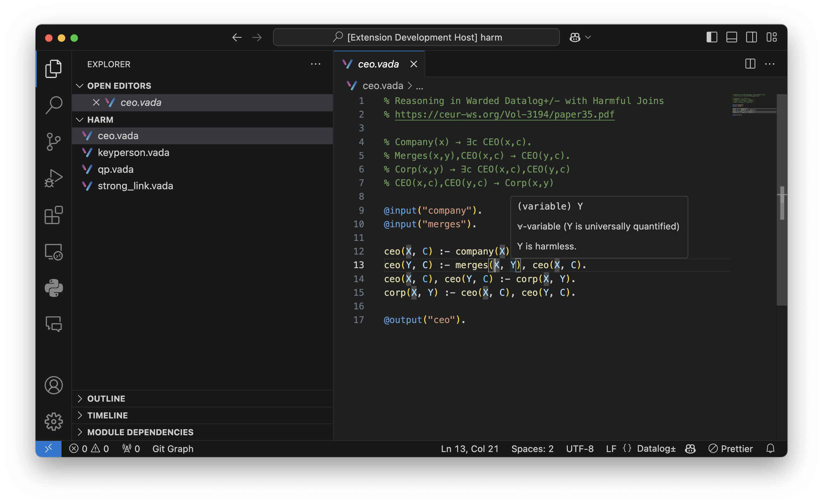Screen dimensions: 823x504
Task: Toggle the bottom panel
Action: 731,37
